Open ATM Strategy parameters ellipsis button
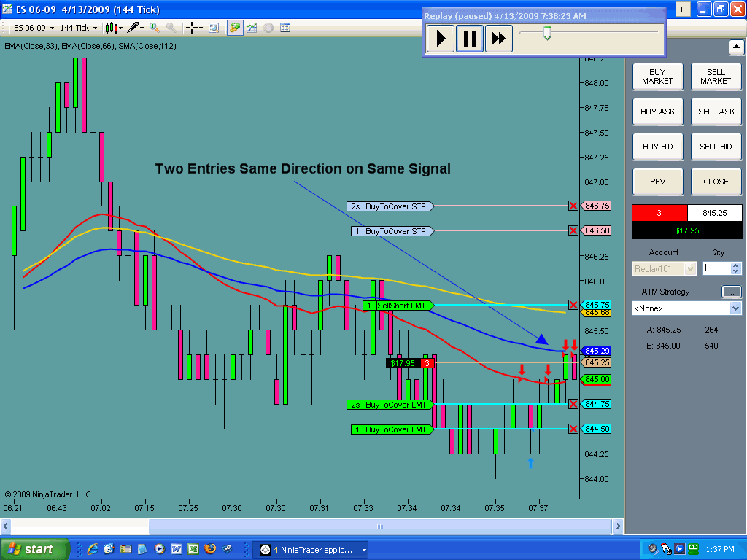This screenshot has width=747, height=560. [731, 292]
